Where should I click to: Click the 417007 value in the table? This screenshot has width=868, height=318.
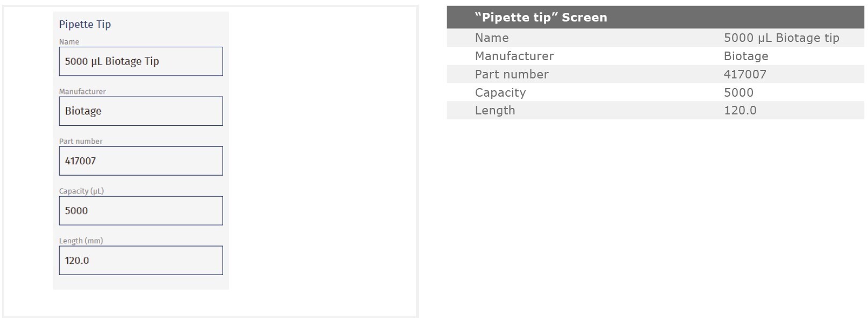(x=744, y=74)
